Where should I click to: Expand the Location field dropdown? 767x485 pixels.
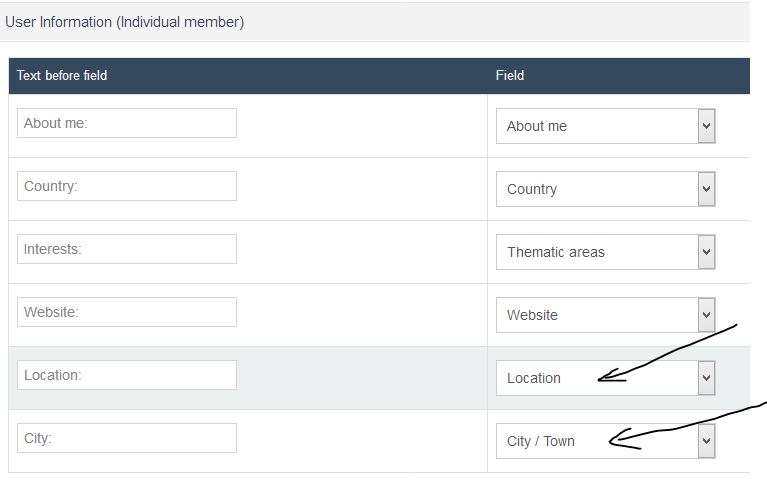pyautogui.click(x=606, y=378)
